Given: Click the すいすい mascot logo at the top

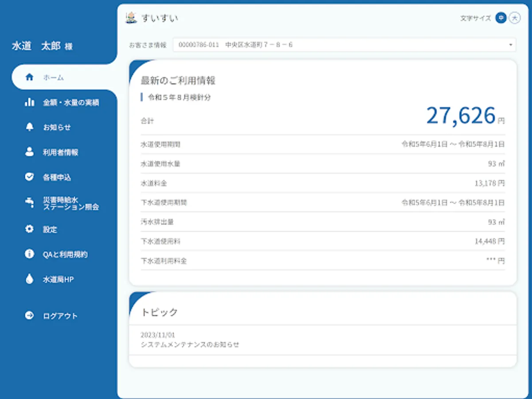Looking at the screenshot, I should [x=131, y=18].
